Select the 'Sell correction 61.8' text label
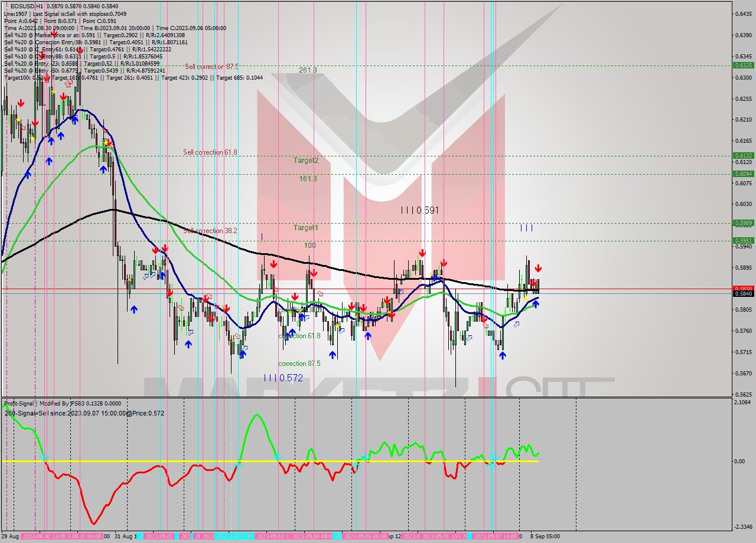 pyautogui.click(x=210, y=152)
